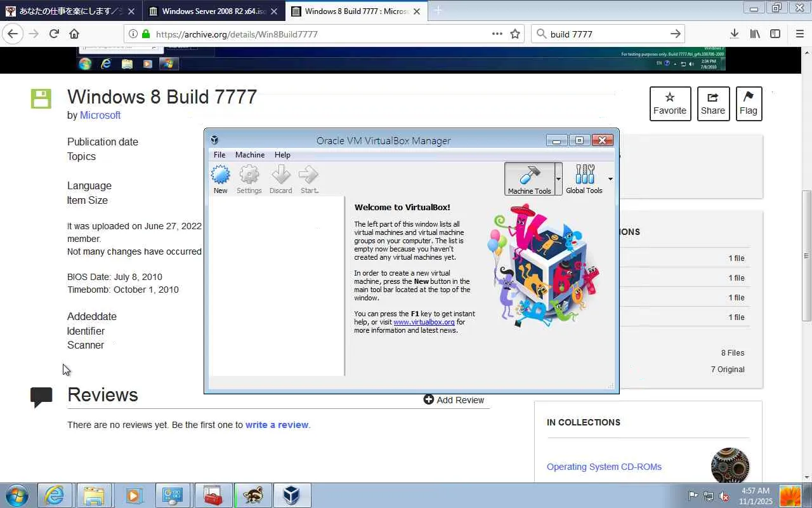The width and height of the screenshot is (812, 508).
Task: Click the VirtualBox title bar cube icon
Action: [x=214, y=140]
